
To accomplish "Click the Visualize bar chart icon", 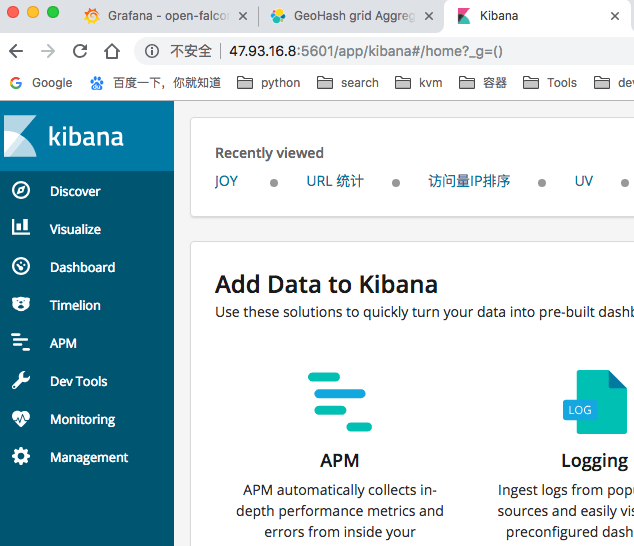I will 21,229.
